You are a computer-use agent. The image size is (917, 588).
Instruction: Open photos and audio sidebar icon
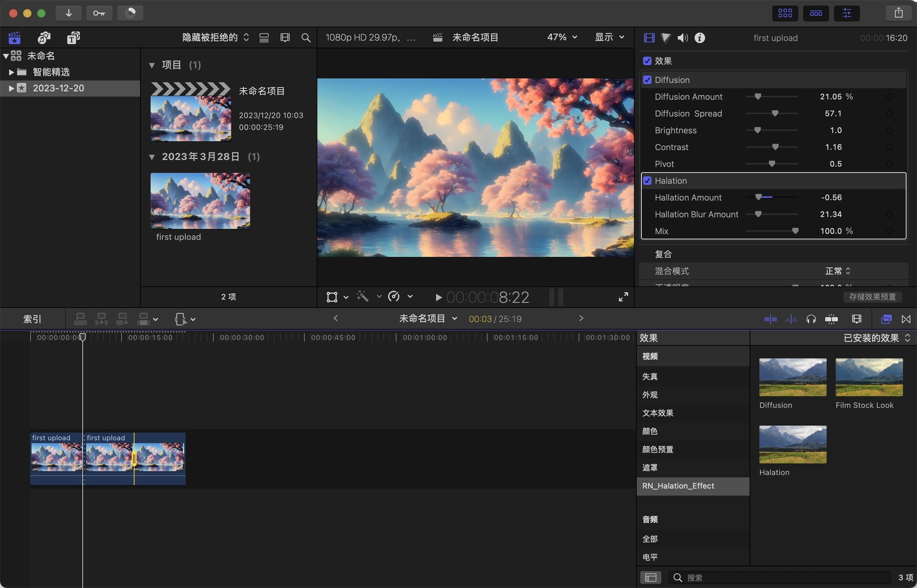44,38
